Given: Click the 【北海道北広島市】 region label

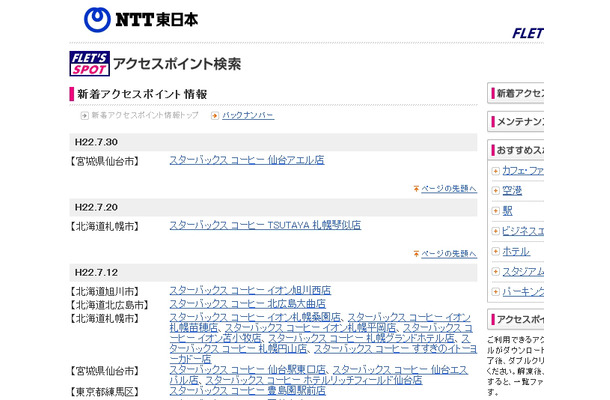Looking at the screenshot, I should point(109,305).
